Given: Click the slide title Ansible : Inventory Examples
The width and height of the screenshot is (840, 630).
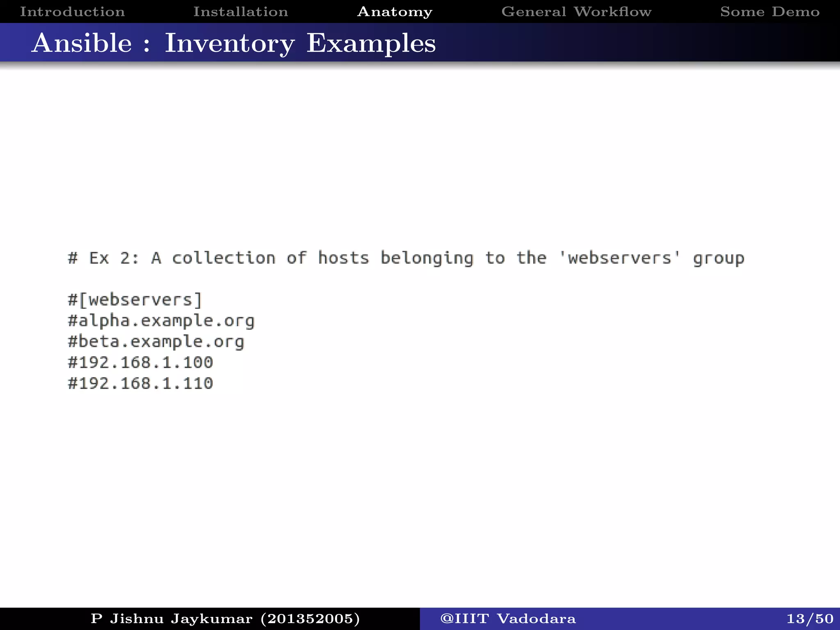Looking at the screenshot, I should pyautogui.click(x=234, y=43).
